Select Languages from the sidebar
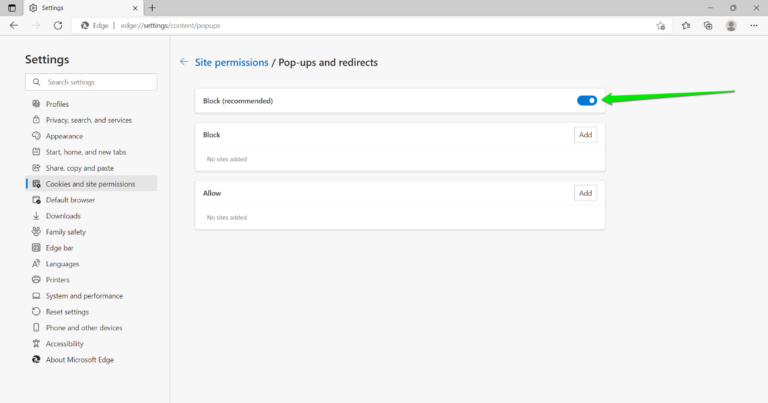This screenshot has width=768, height=403. click(62, 264)
